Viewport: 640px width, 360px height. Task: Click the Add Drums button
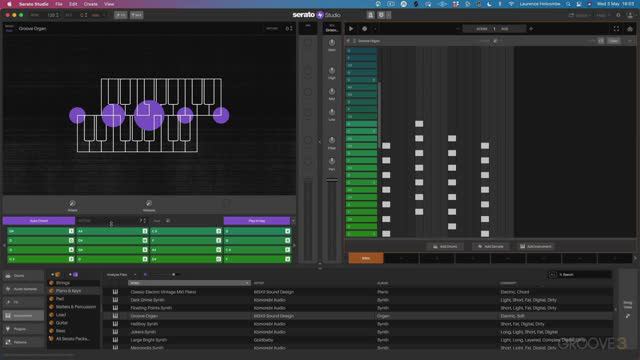[445, 247]
